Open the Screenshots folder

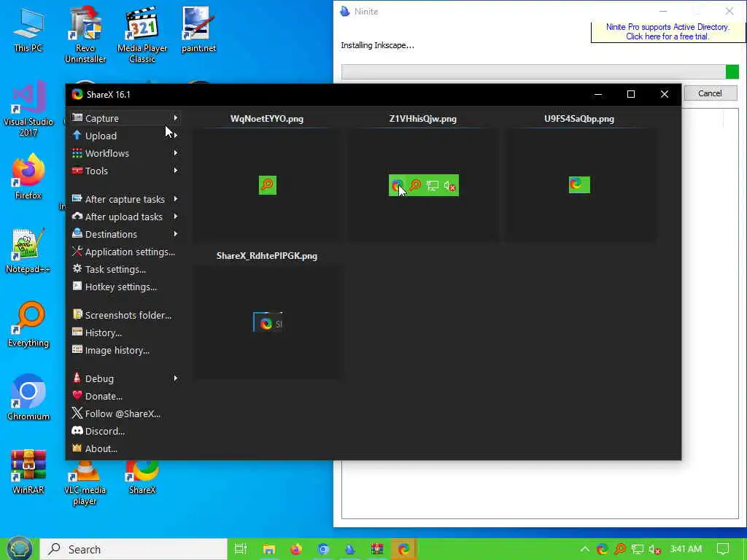pyautogui.click(x=125, y=315)
